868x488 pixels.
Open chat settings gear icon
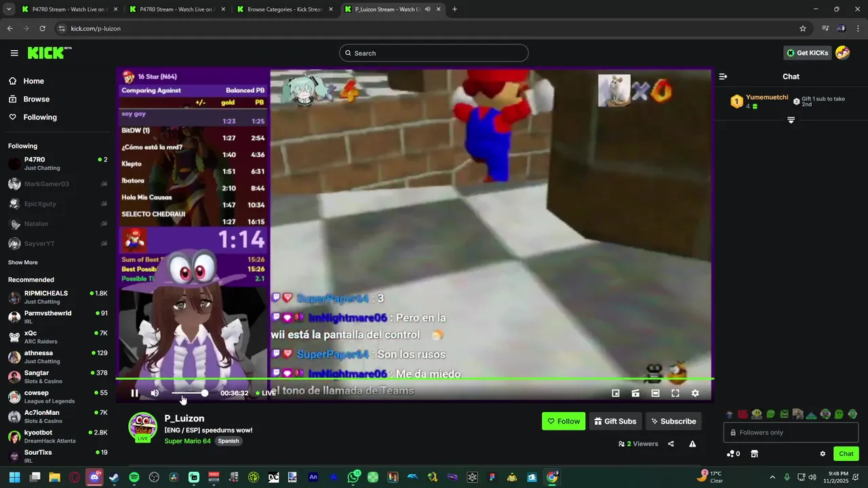coord(823,453)
